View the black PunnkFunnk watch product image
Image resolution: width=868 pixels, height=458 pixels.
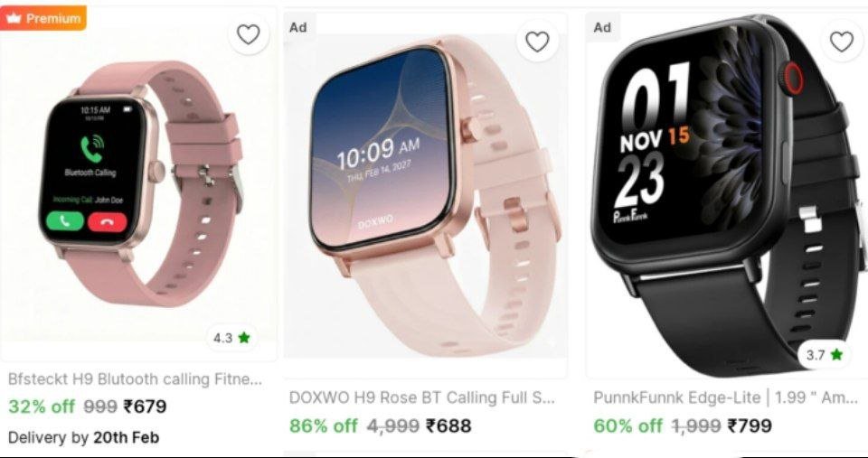726,195
